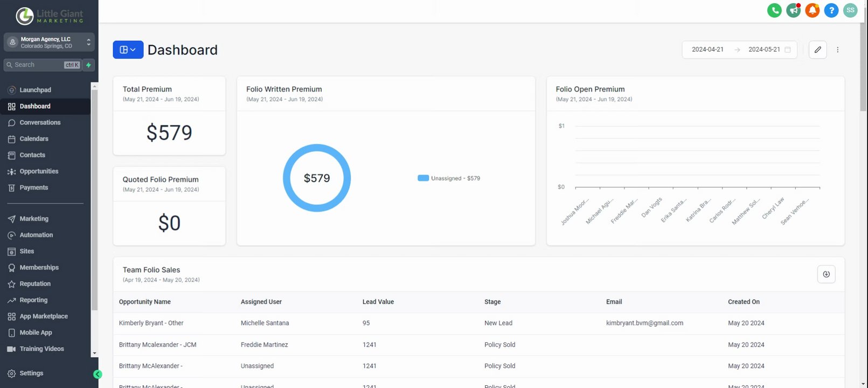Image resolution: width=868 pixels, height=388 pixels.
Task: Click the kimbryant.bvm@gmail.com email cell
Action: pos(644,323)
